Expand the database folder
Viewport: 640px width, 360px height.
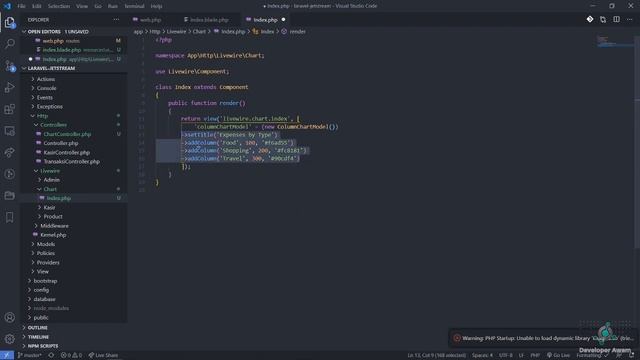44,299
